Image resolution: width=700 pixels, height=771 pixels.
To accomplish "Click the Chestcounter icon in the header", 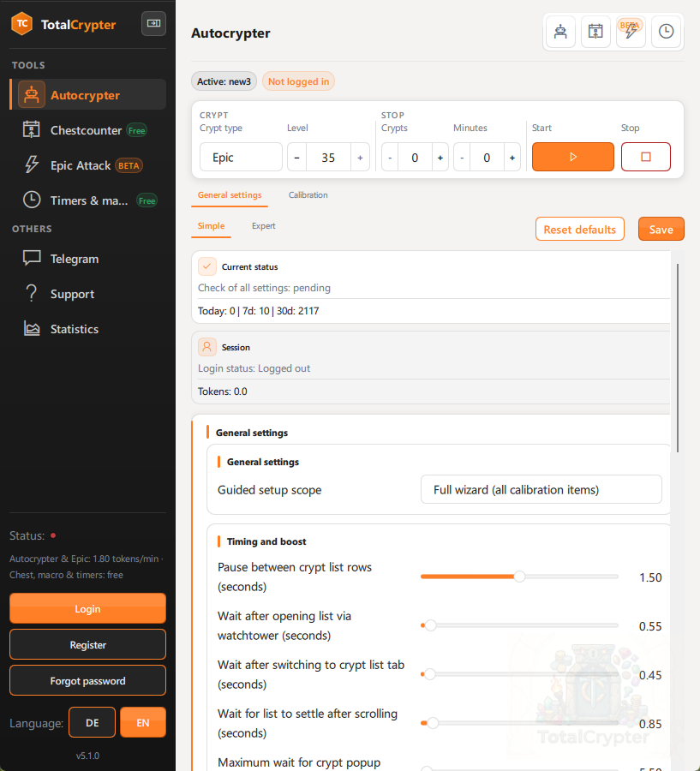I will pyautogui.click(x=595, y=32).
